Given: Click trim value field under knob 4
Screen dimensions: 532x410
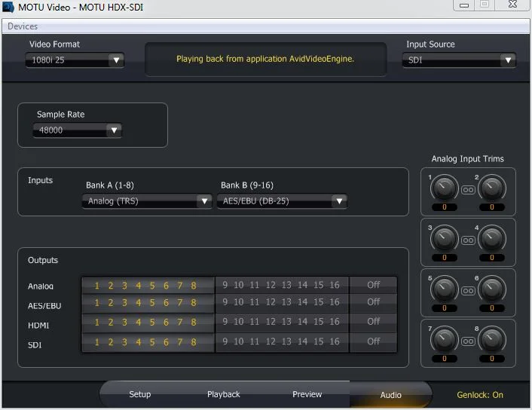Looking at the screenshot, I should point(491,258).
